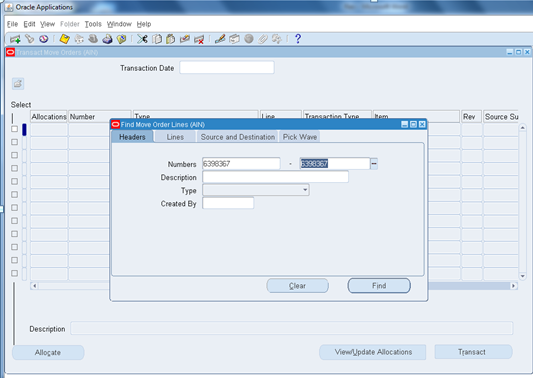
Task: Click the Clear Record eraser icon
Action: click(185, 39)
